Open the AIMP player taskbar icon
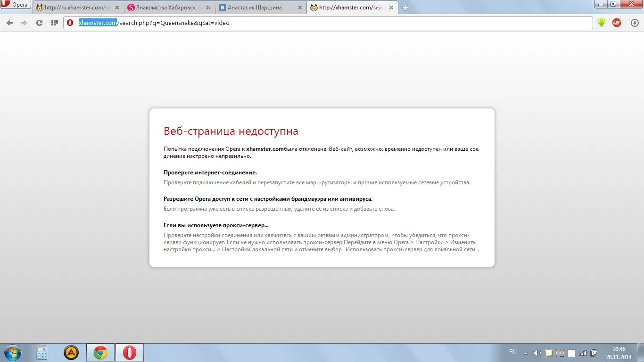 (x=71, y=353)
